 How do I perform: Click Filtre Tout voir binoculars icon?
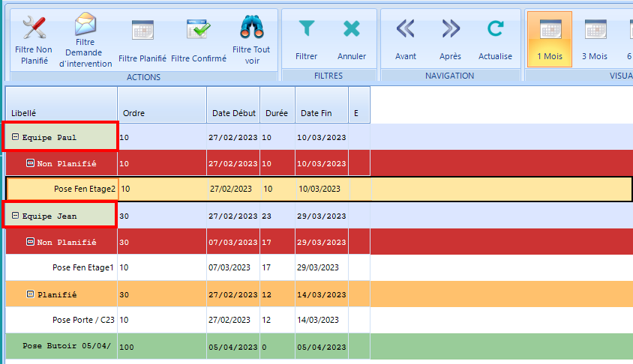point(251,27)
